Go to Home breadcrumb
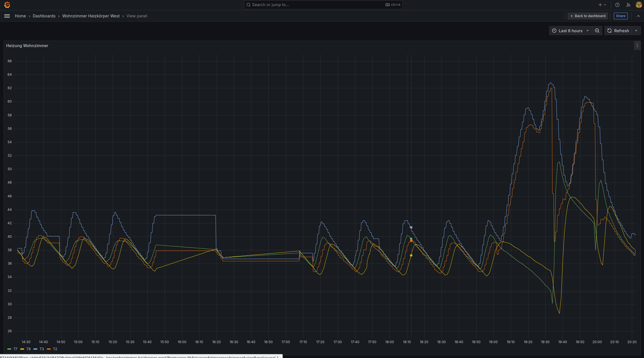The height and width of the screenshot is (358, 644). pos(20,16)
